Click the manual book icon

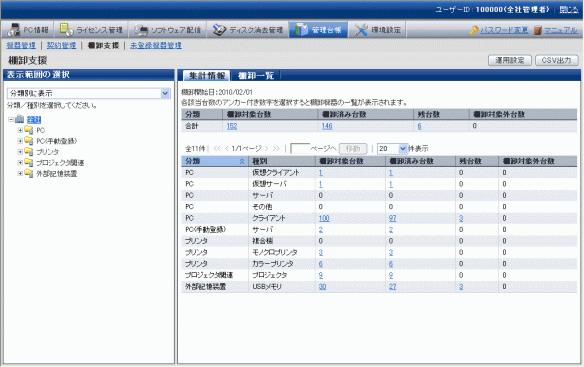click(537, 30)
